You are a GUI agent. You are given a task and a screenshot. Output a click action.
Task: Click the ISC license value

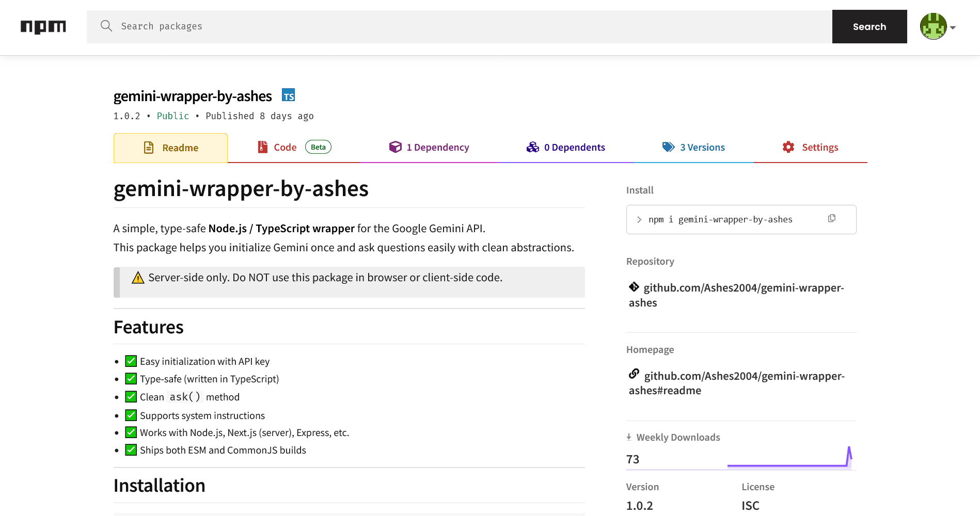751,506
